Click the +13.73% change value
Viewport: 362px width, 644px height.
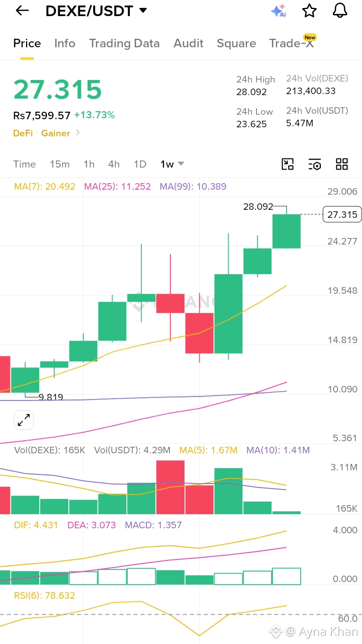tap(95, 115)
